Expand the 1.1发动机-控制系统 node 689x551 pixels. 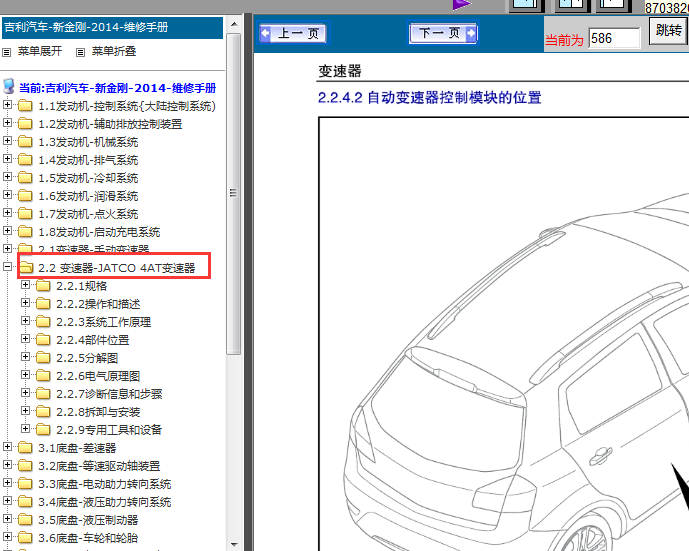coord(7,105)
